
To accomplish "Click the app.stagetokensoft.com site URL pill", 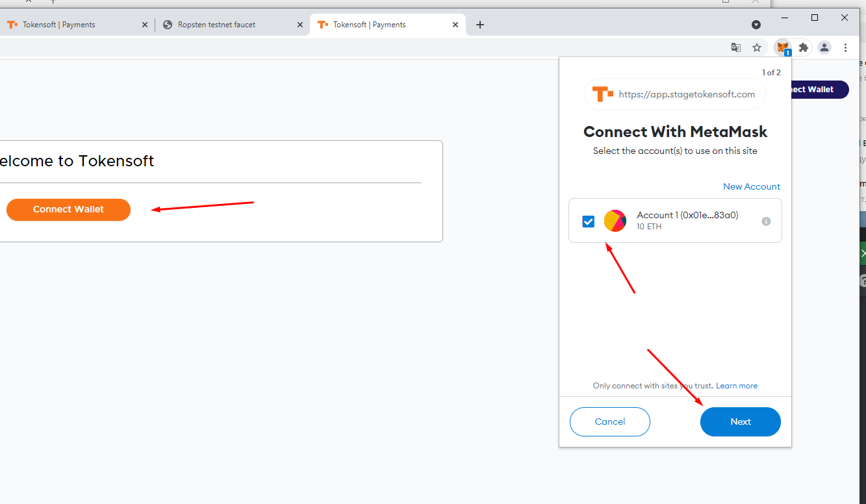I will [x=676, y=94].
